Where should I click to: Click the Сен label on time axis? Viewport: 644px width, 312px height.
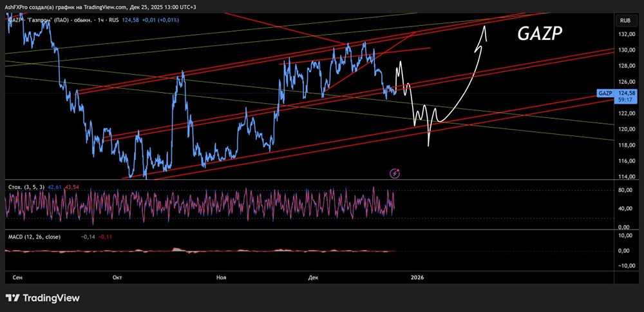(17, 278)
